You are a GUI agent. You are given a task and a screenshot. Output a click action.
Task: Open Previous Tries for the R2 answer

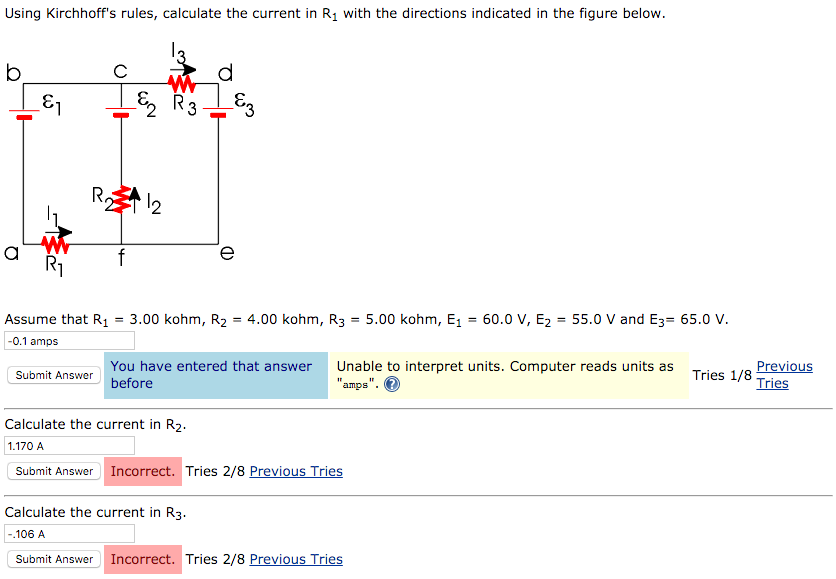[x=296, y=470]
